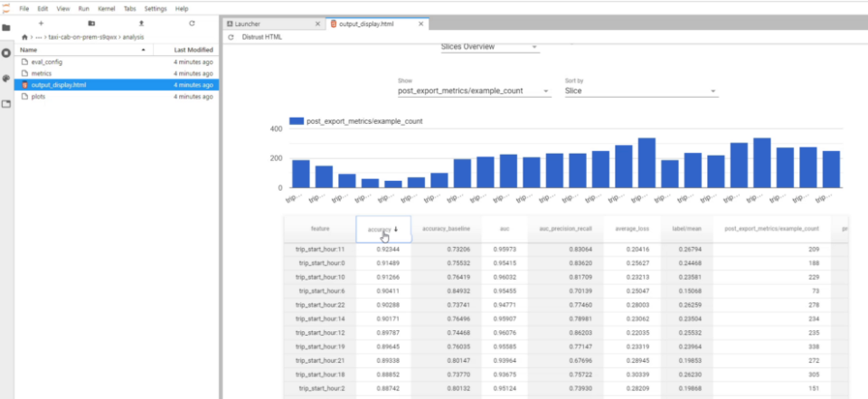Sort table by accuracy column

[383, 229]
